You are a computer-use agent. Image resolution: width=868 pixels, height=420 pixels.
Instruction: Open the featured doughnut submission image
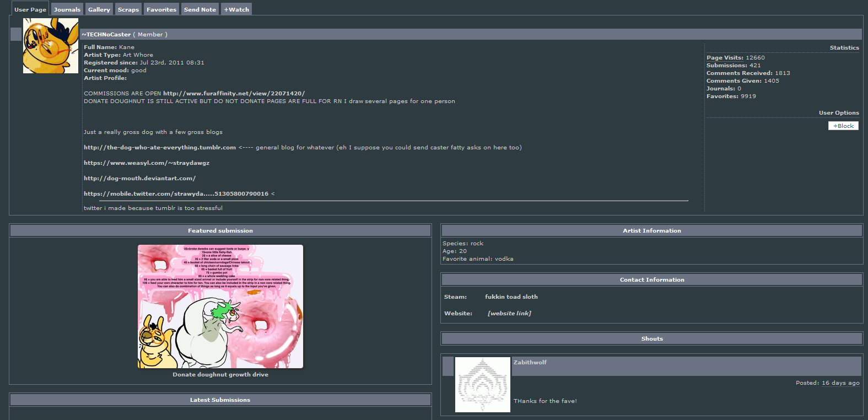tap(220, 306)
